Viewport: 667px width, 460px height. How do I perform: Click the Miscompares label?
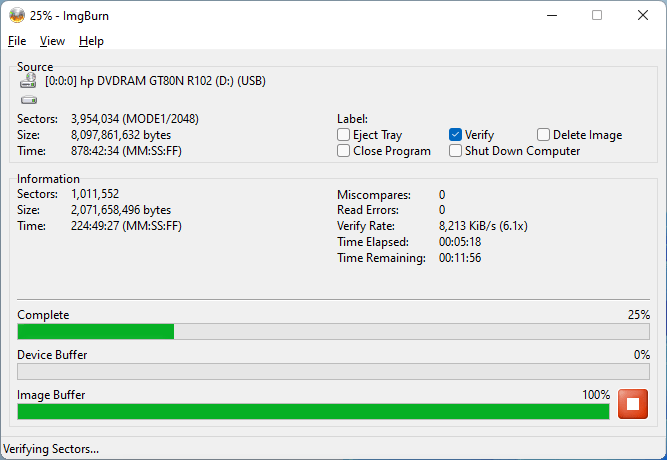tap(374, 195)
